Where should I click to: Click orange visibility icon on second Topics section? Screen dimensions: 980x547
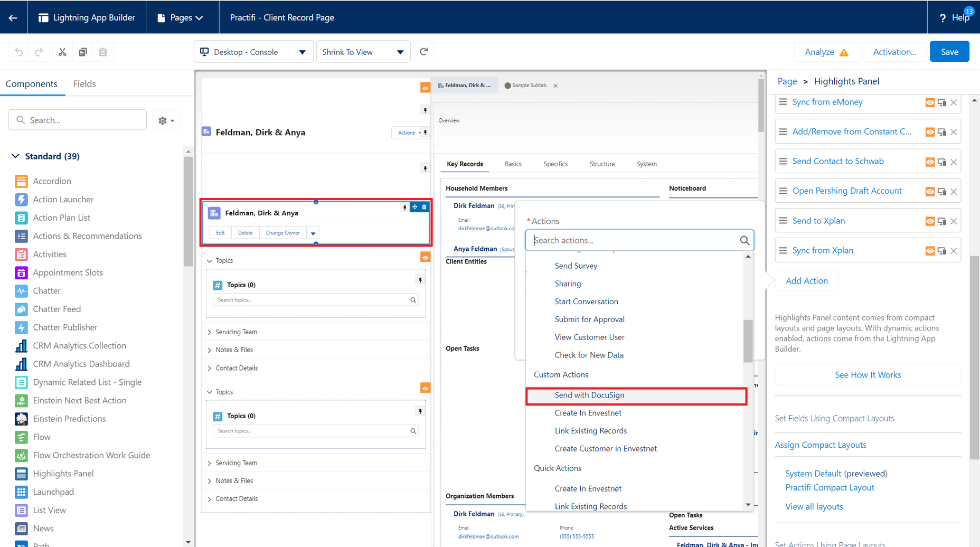(x=425, y=388)
